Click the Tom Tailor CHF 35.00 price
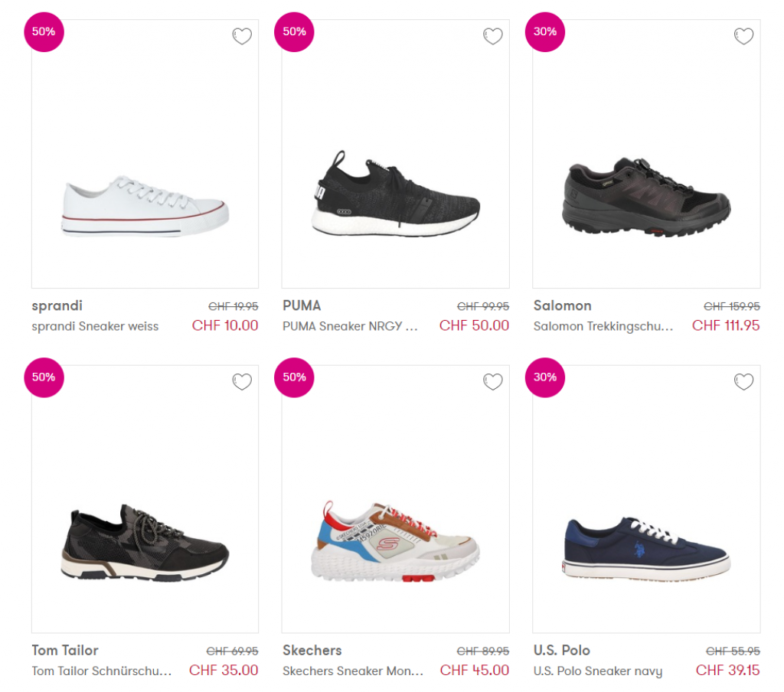 click(224, 671)
